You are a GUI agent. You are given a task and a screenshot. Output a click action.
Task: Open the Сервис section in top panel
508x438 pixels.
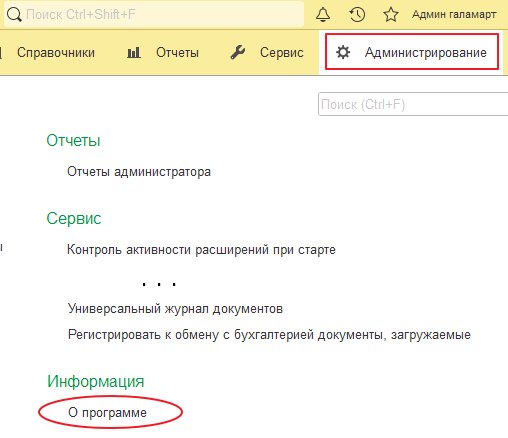point(282,53)
